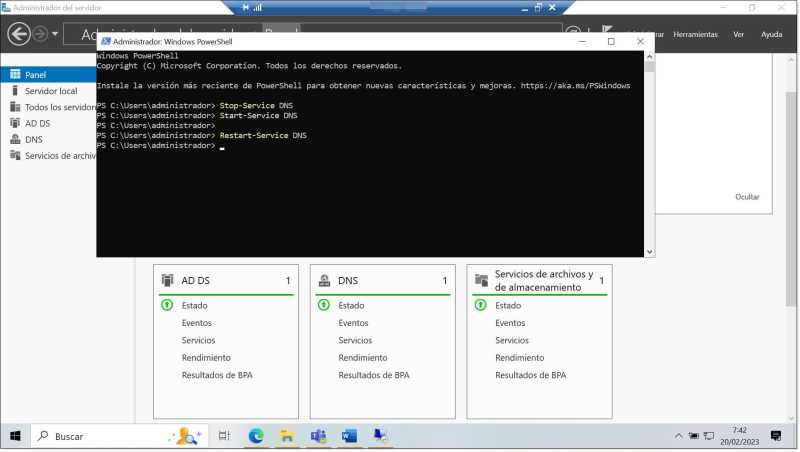Open the network tray icon

coord(709,436)
